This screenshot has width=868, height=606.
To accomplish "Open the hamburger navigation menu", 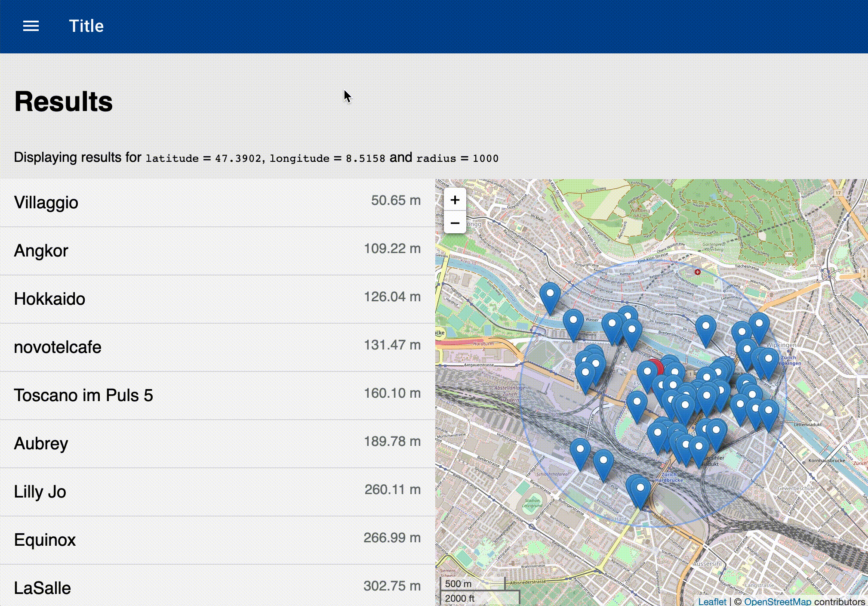I will (31, 26).
